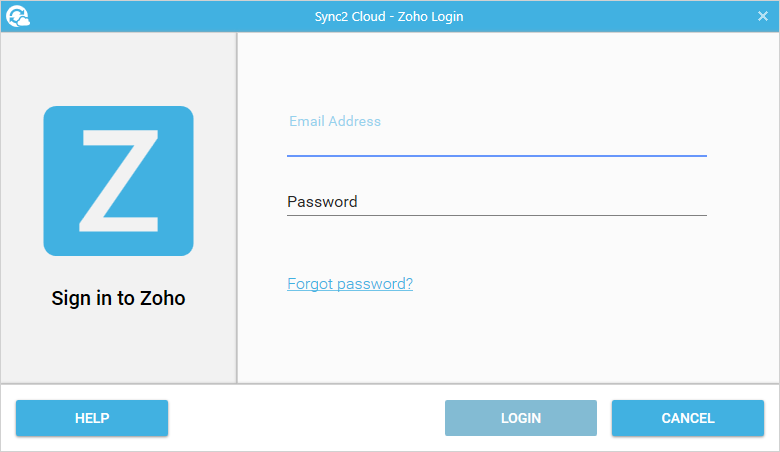Viewport: 780px width, 452px height.
Task: Focus the Email Address input field
Action: coord(496,134)
